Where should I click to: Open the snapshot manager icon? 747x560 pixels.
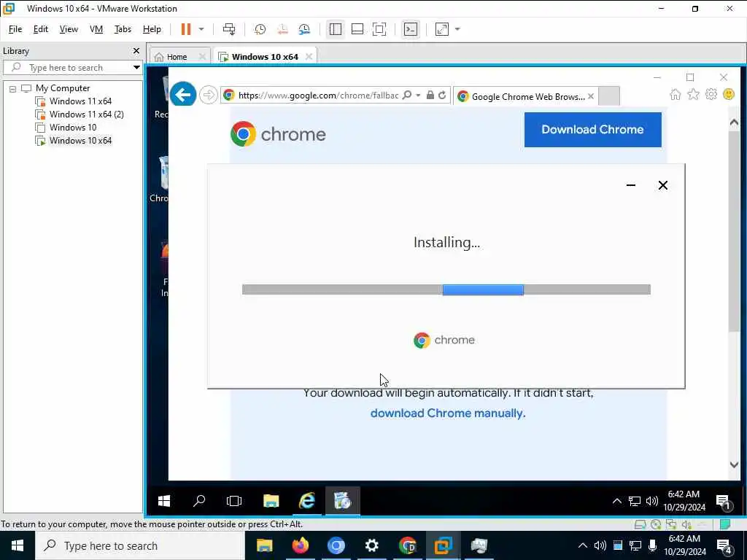(x=304, y=29)
